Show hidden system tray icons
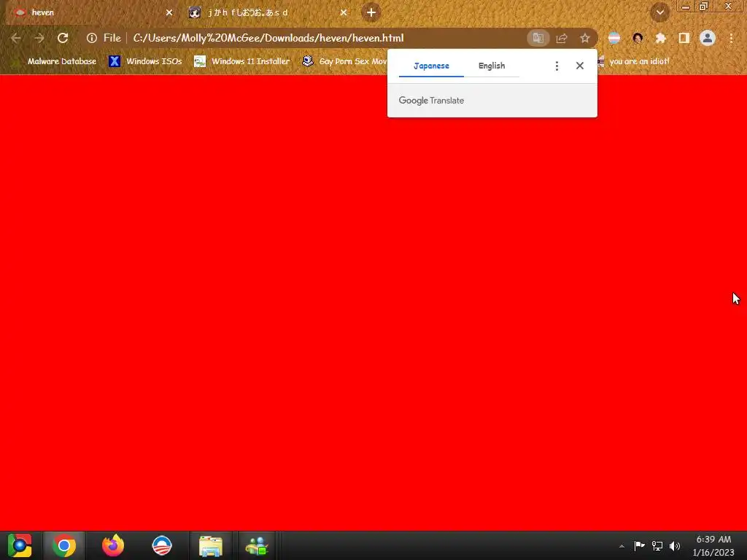 click(622, 546)
